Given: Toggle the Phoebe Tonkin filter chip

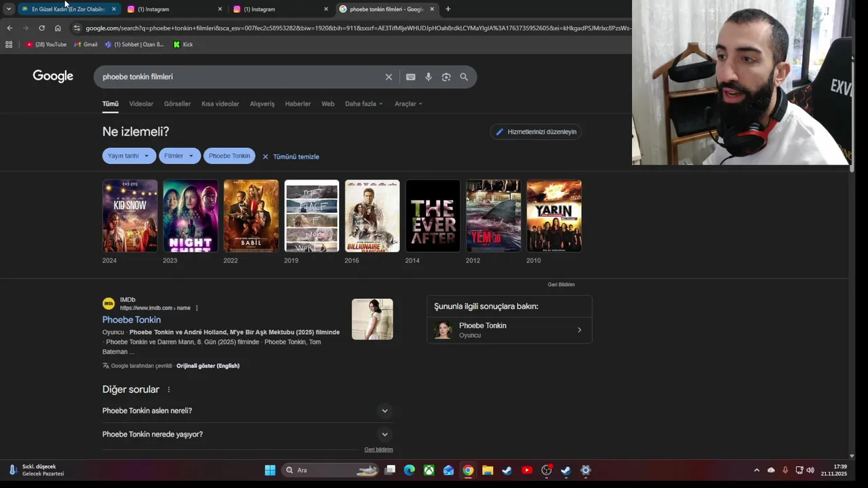Looking at the screenshot, I should coord(229,156).
